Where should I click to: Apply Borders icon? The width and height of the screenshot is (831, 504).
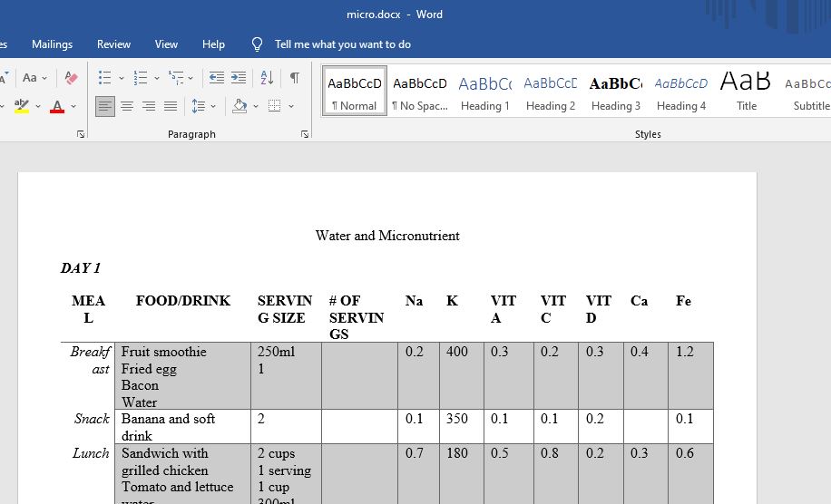(x=275, y=106)
